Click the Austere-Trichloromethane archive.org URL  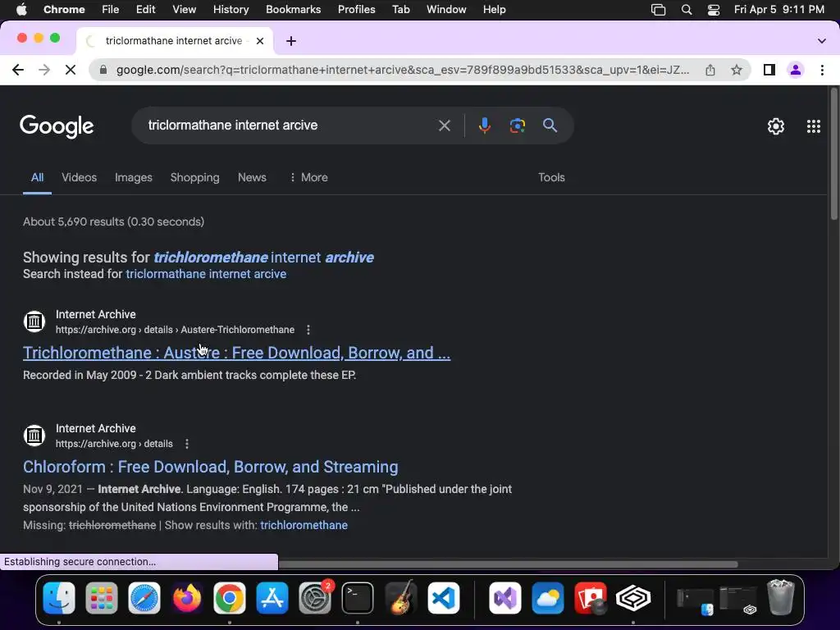(x=176, y=330)
